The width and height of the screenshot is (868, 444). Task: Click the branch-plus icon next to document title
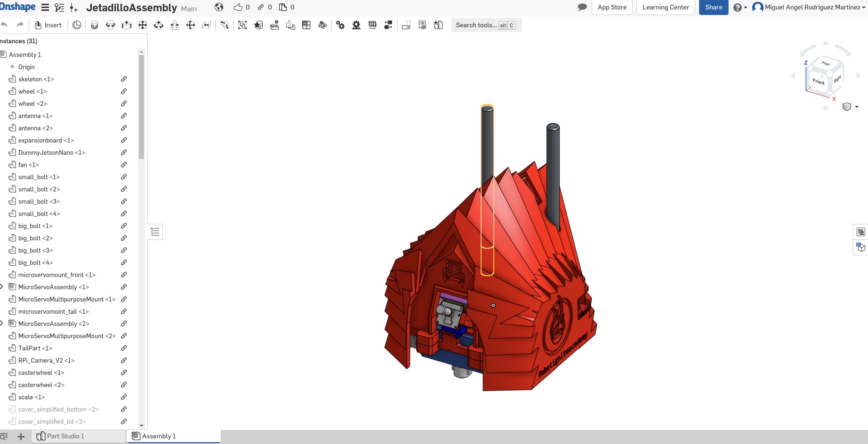[73, 8]
